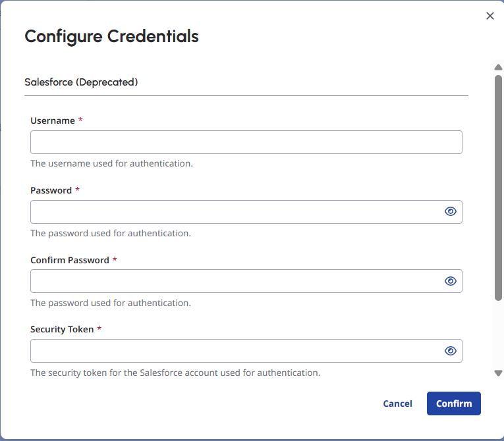The height and width of the screenshot is (441, 504).
Task: Click the scrollbar's up arrow
Action: [498, 67]
